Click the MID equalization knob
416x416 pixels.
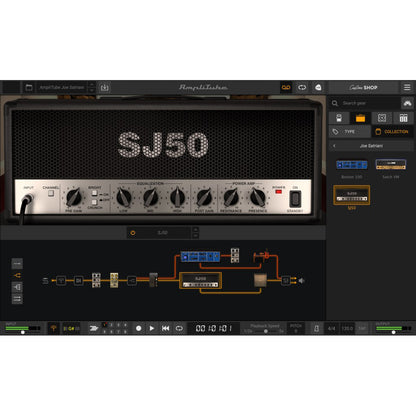150,197
